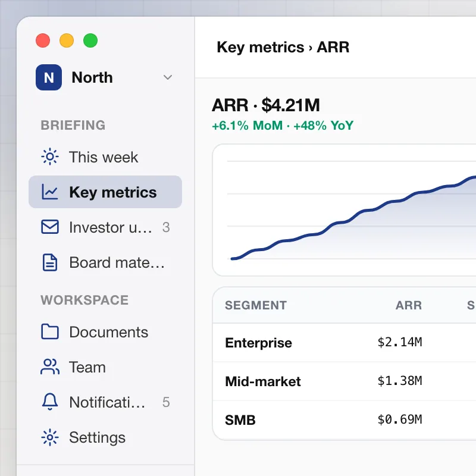Select Key metrics in the sidebar

105,192
